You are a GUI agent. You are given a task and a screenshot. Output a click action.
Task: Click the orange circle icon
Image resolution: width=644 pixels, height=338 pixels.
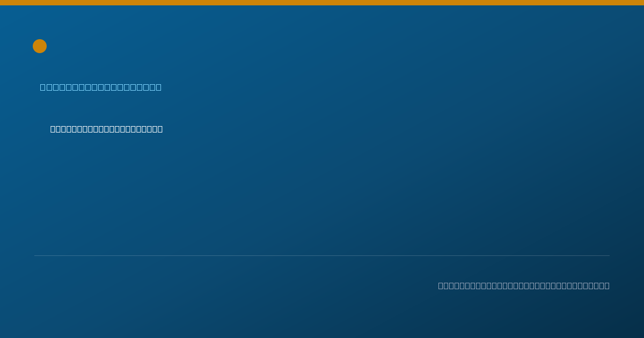tap(40, 46)
